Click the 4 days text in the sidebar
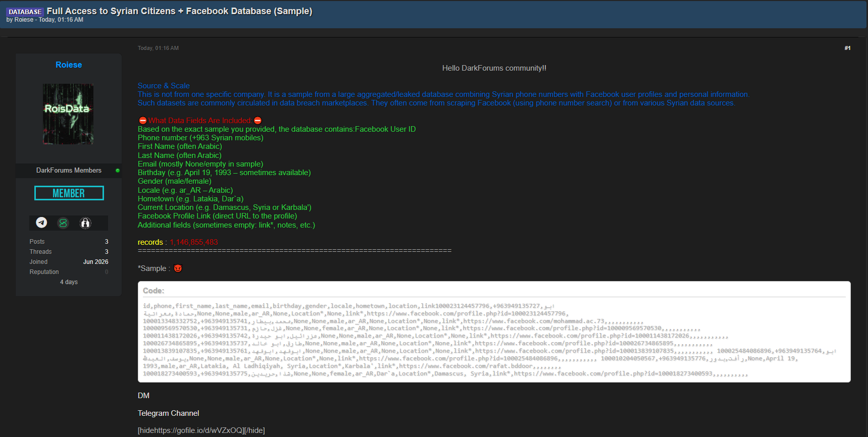The height and width of the screenshot is (437, 868). pos(69,282)
